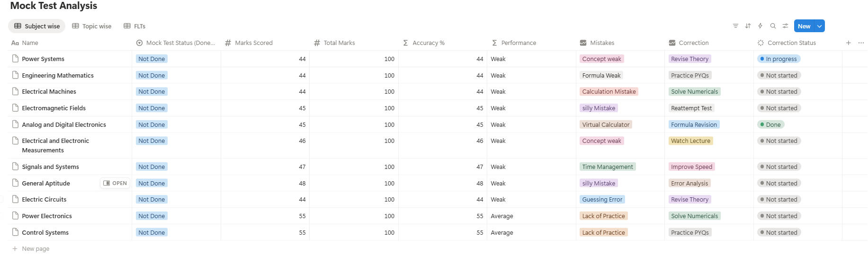The image size is (868, 265).
Task: Click the sort arrows icon
Action: pos(748,26)
